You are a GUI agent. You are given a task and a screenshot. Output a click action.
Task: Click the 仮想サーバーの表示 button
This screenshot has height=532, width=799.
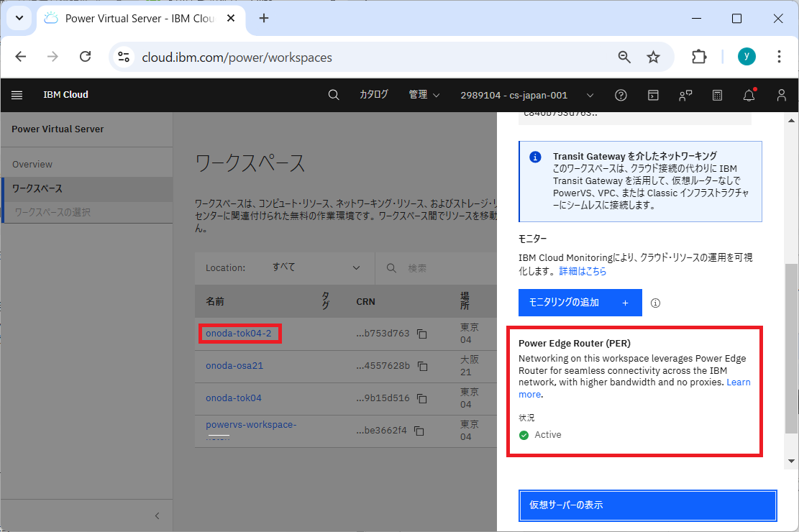[647, 505]
